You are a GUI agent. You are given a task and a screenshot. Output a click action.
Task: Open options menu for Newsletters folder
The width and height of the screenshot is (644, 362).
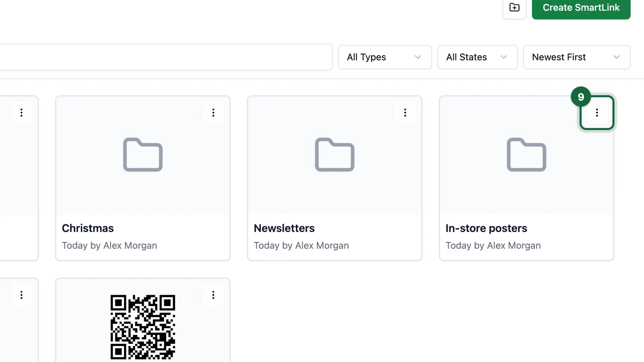[x=405, y=113]
